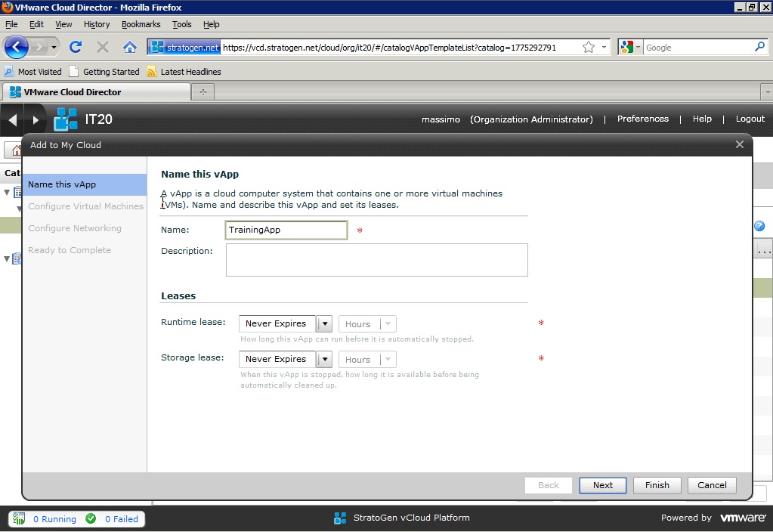The height and width of the screenshot is (532, 773).
Task: Open Storage lease Hours unit dropdown
Action: tap(367, 360)
